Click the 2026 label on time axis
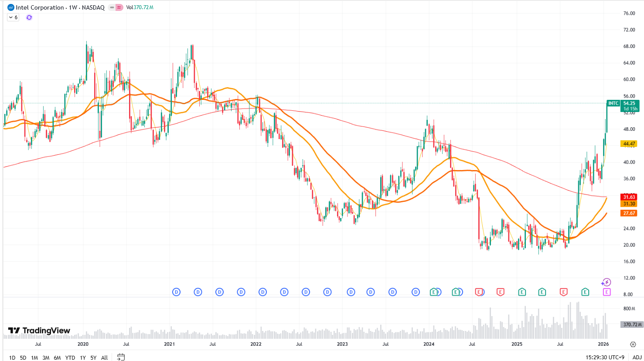The width and height of the screenshot is (644, 361). (x=603, y=344)
